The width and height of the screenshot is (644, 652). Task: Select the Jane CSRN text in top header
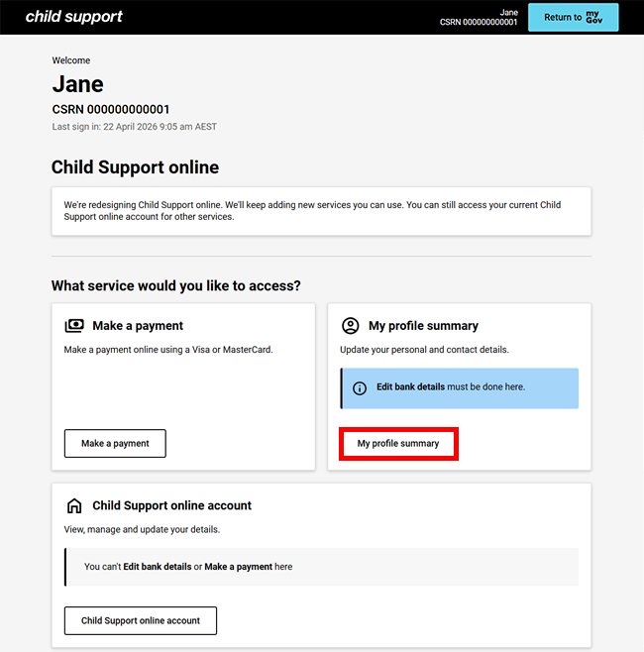click(479, 17)
